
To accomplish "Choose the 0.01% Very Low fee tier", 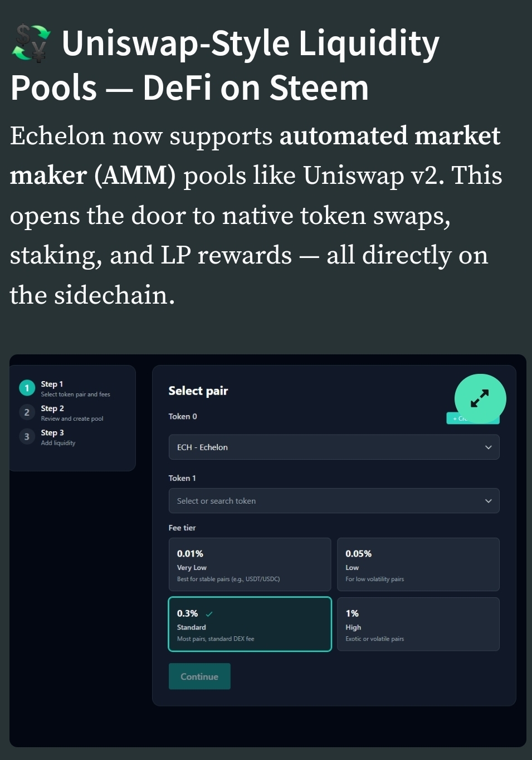I will [x=250, y=564].
